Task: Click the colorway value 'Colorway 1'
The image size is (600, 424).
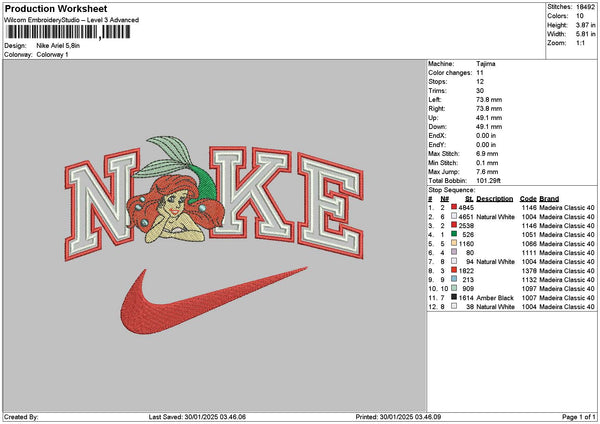Action: click(52, 55)
